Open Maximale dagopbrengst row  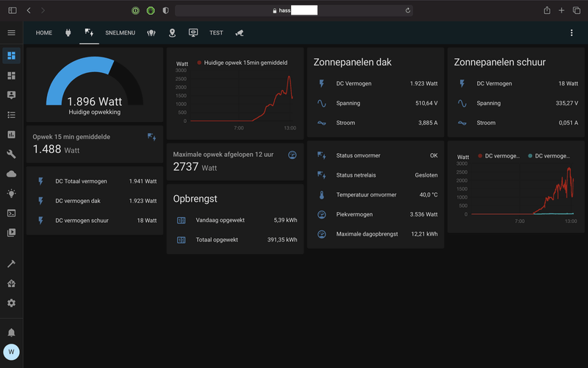click(x=376, y=234)
